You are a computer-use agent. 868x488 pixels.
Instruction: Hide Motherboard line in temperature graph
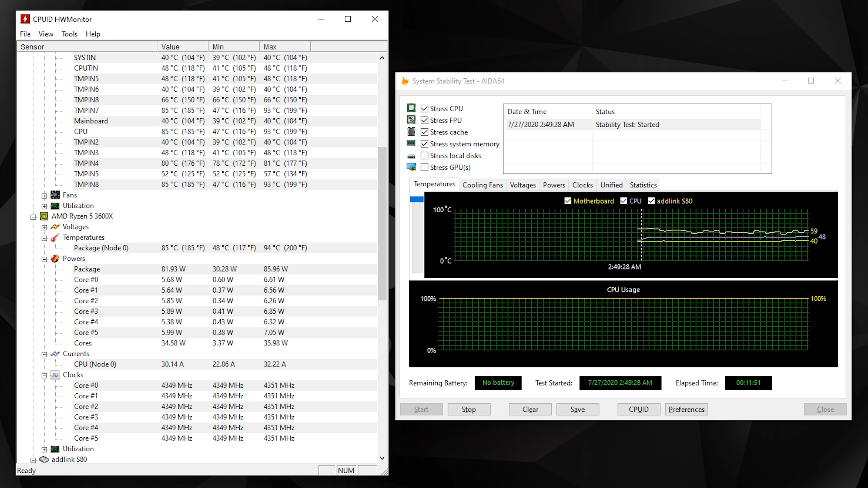[568, 201]
